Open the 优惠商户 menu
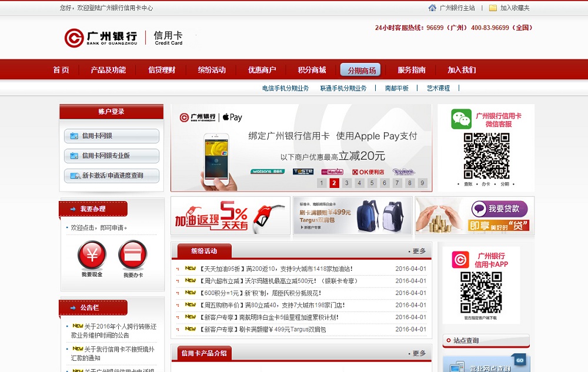Screen dimensions: 588x372 pyautogui.click(x=262, y=70)
